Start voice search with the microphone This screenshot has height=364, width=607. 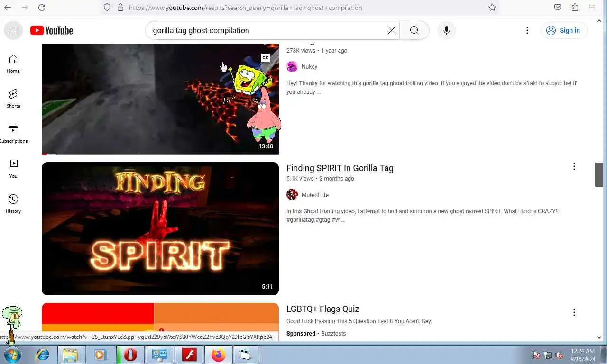click(446, 30)
